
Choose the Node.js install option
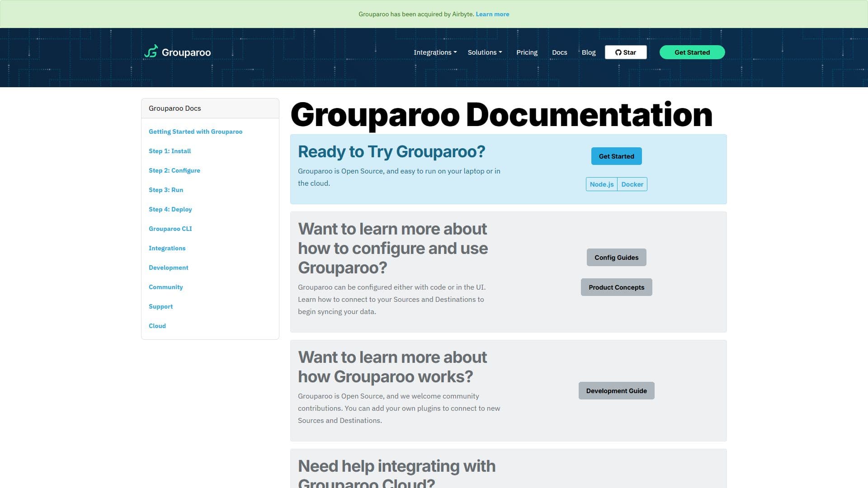(x=602, y=184)
